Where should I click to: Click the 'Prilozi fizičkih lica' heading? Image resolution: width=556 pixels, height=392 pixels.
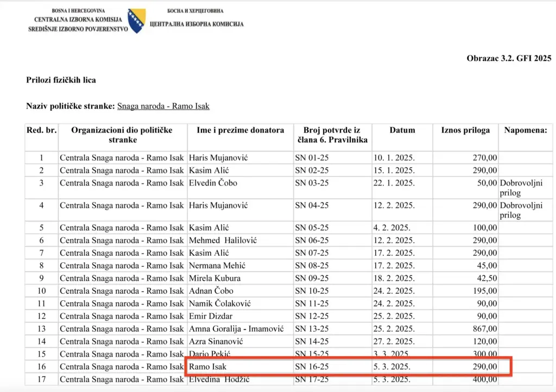61,80
